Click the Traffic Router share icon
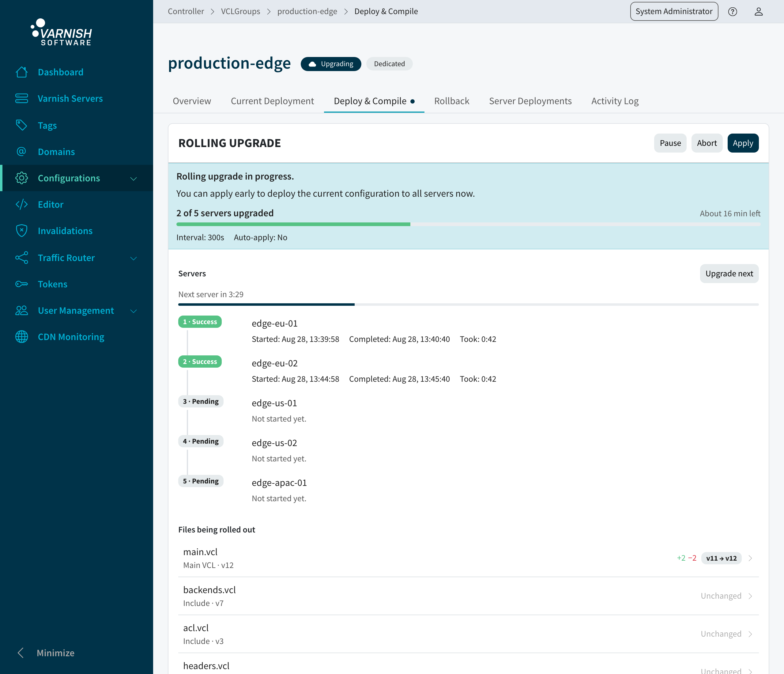 point(21,258)
